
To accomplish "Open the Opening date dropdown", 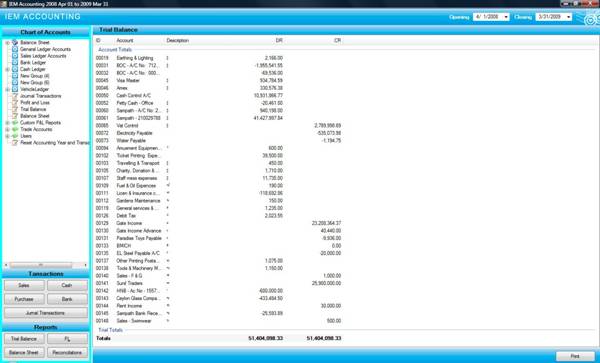I will (506, 17).
